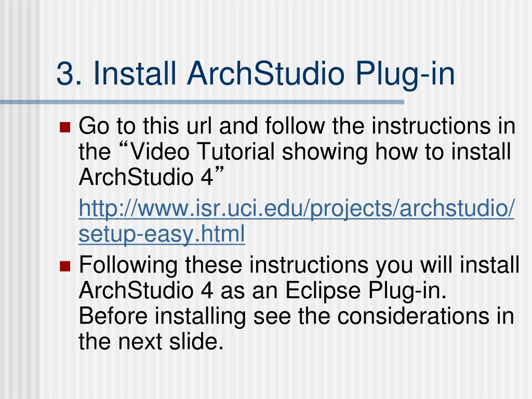
Task: Click the 'Before installing' sentence start
Action: tap(162, 316)
